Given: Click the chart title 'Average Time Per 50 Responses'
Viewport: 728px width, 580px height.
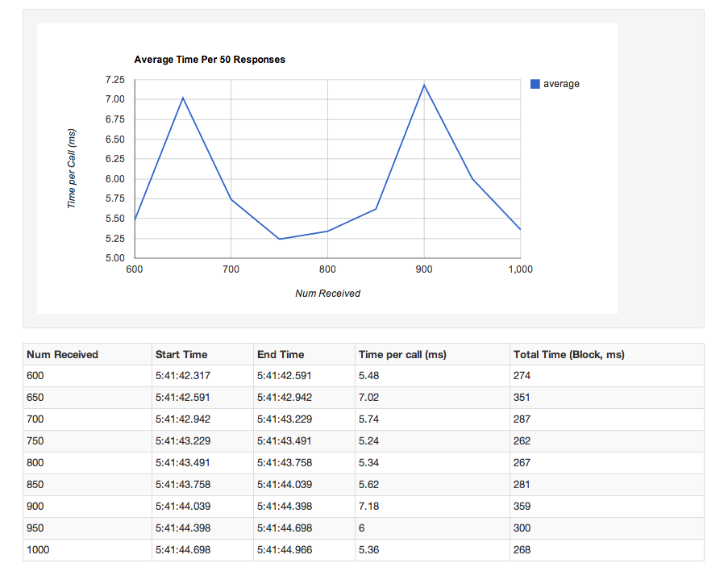Looking at the screenshot, I should coord(210,60).
